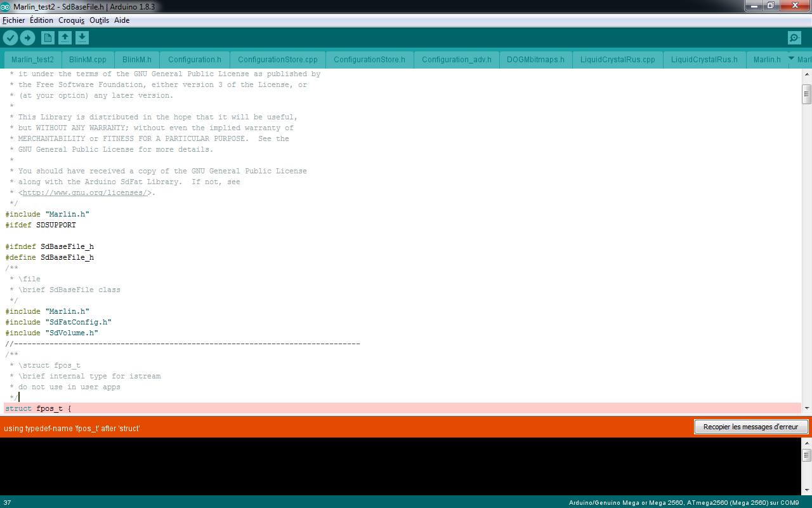This screenshot has height=508, width=812.
Task: Click the '\file' comment line
Action: click(x=25, y=279)
